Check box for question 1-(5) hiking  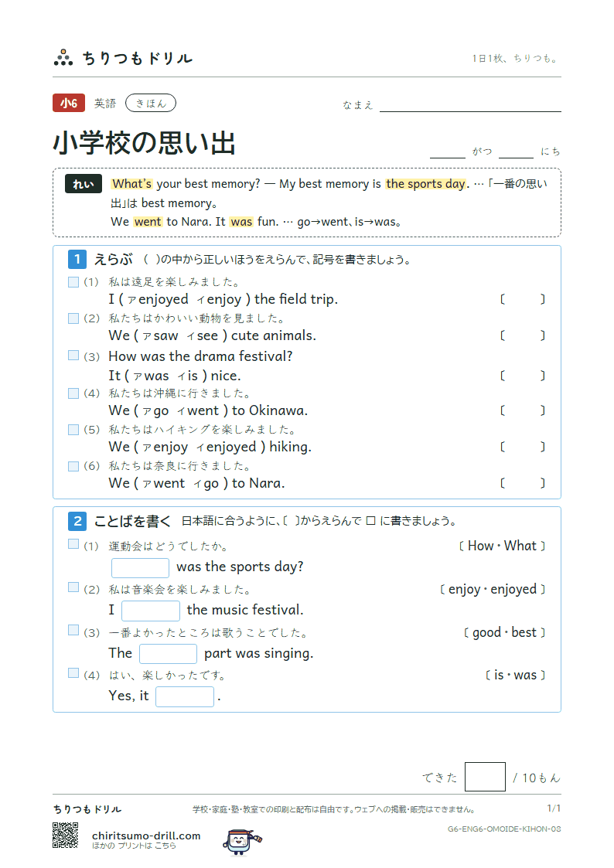coord(73,430)
